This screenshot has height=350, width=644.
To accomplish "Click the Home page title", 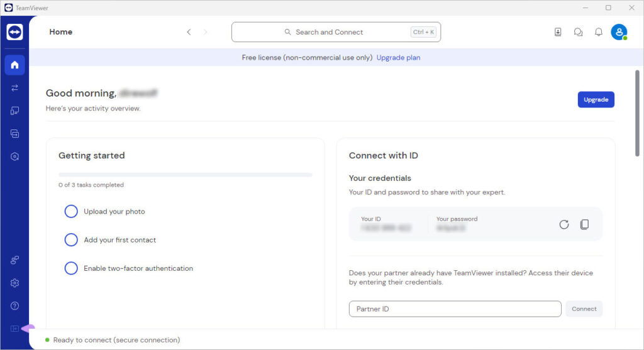I will (61, 32).
